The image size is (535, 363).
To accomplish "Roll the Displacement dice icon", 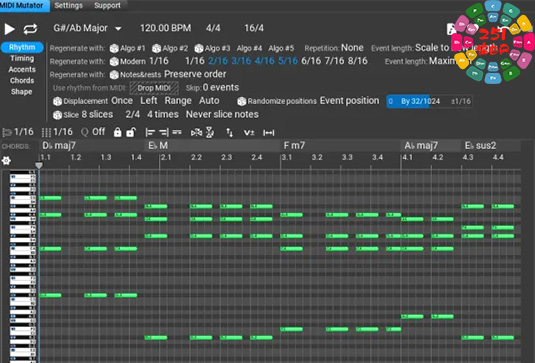I will pyautogui.click(x=57, y=101).
